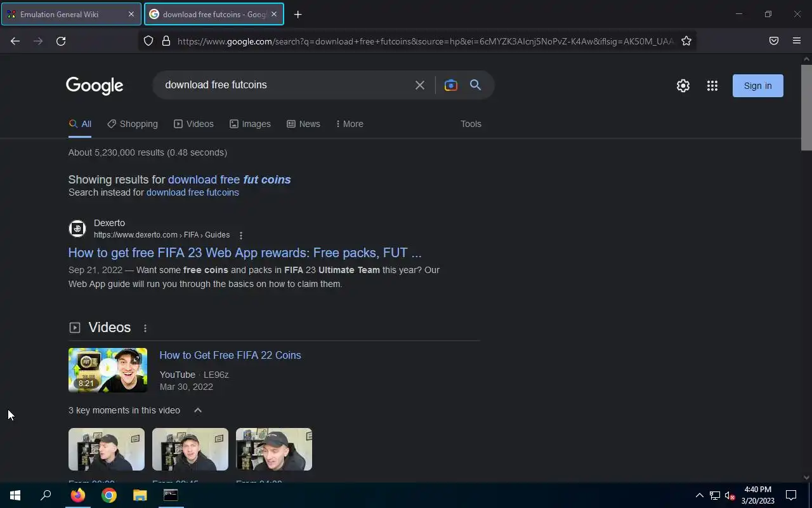
Task: Click the site padlock security icon
Action: pos(166,41)
